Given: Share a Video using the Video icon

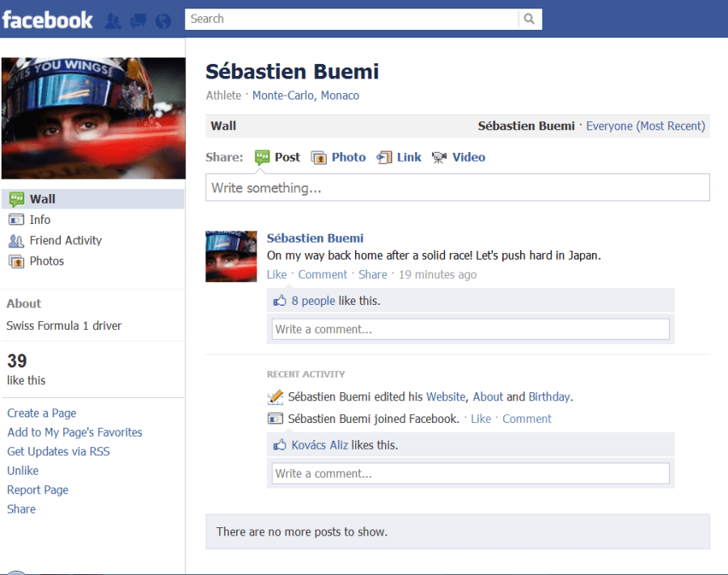Looking at the screenshot, I should click(x=438, y=157).
